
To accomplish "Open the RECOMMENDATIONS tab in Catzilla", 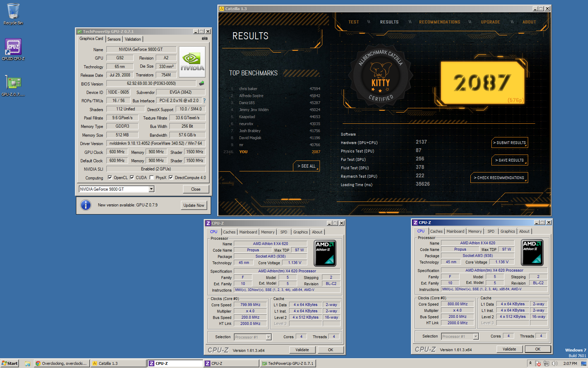I will pyautogui.click(x=440, y=22).
